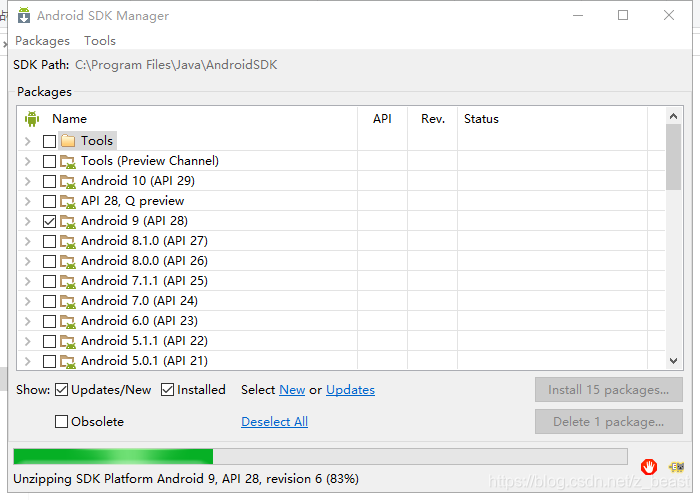Viewport: 700px width, 500px height.
Task: Tick the Android 5.0.1 (API 21) checkbox
Action: tap(49, 362)
